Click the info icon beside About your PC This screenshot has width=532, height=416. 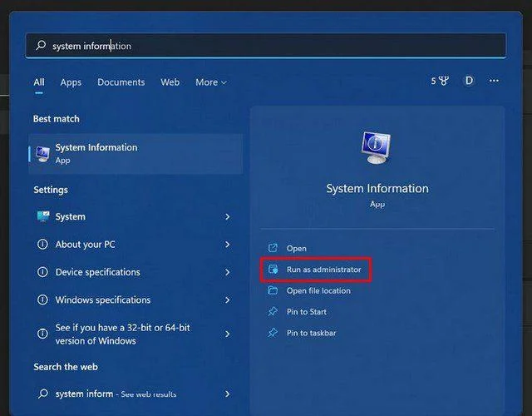pos(42,244)
